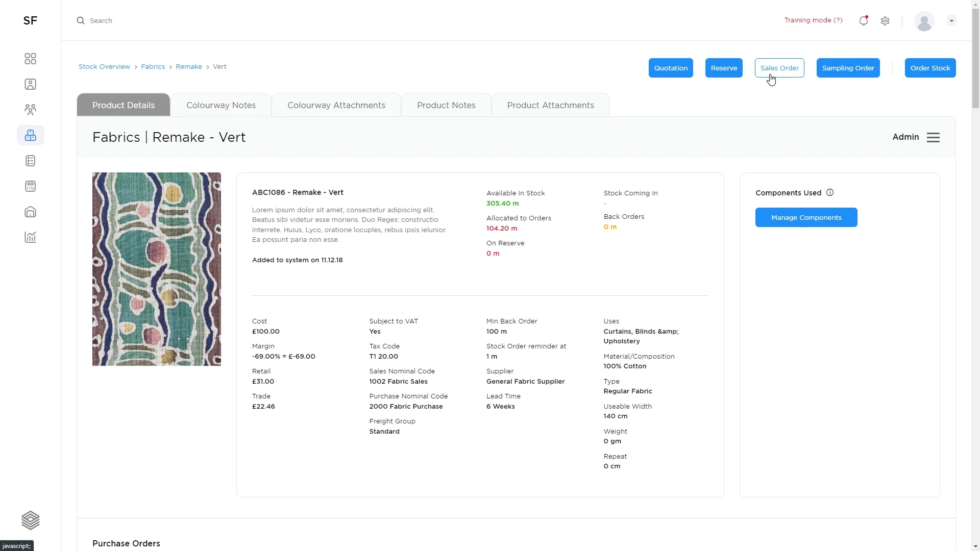Open the reports chart icon in sidebar

click(x=30, y=237)
